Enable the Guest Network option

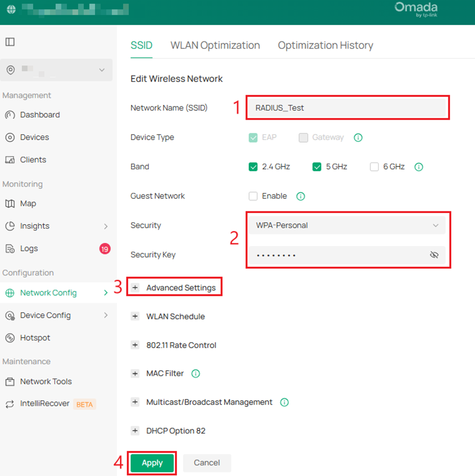point(253,196)
